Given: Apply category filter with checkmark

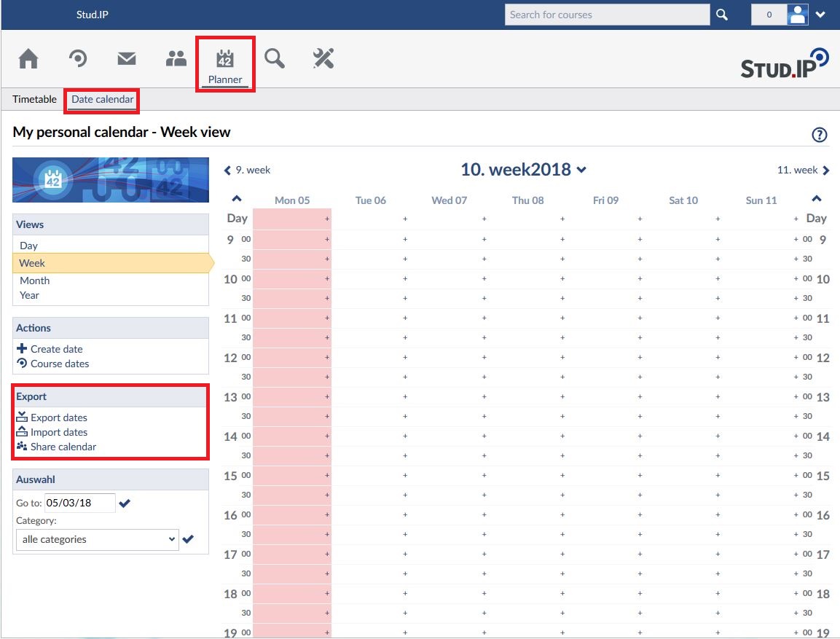Looking at the screenshot, I should pos(188,539).
